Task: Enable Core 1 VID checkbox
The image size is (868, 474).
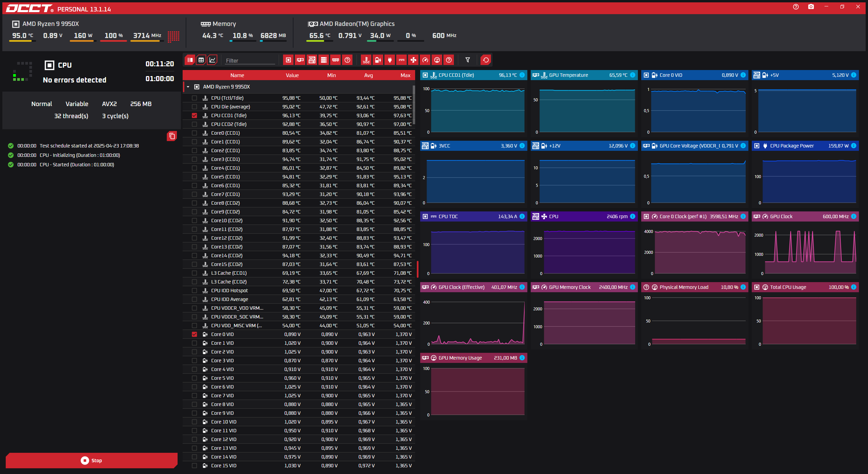Action: coord(194,343)
